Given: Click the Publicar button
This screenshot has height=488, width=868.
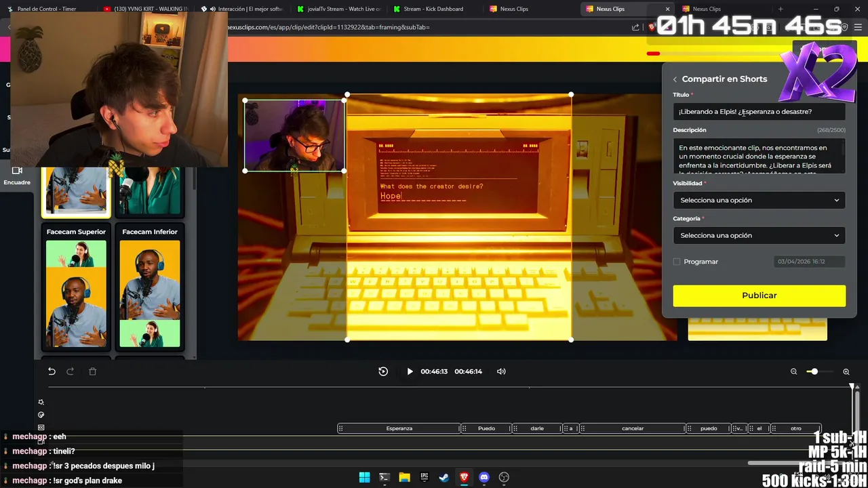Looking at the screenshot, I should [x=759, y=296].
